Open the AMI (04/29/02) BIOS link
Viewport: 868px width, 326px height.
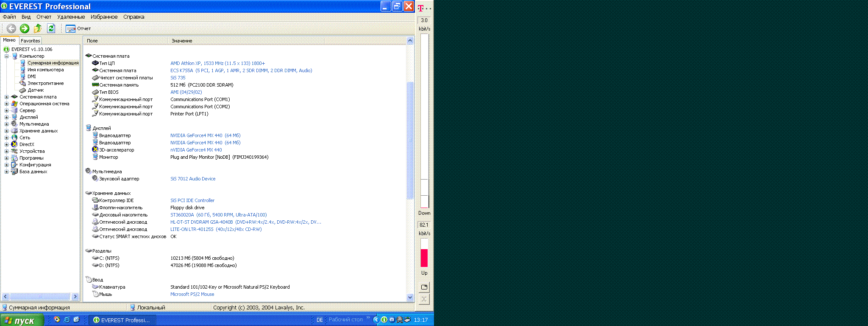186,92
